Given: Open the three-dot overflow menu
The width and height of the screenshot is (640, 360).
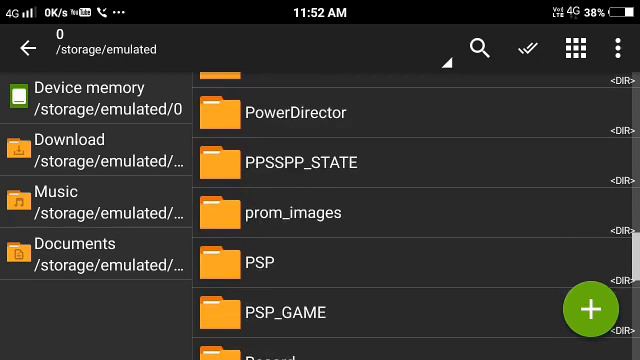Looking at the screenshot, I should (618, 48).
